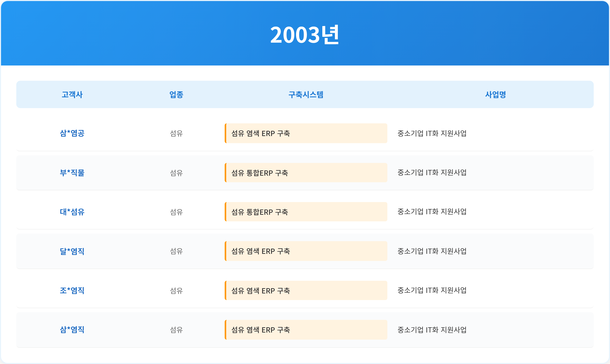This screenshot has height=364, width=610.
Task: Select the 고객사 column header
Action: [72, 94]
